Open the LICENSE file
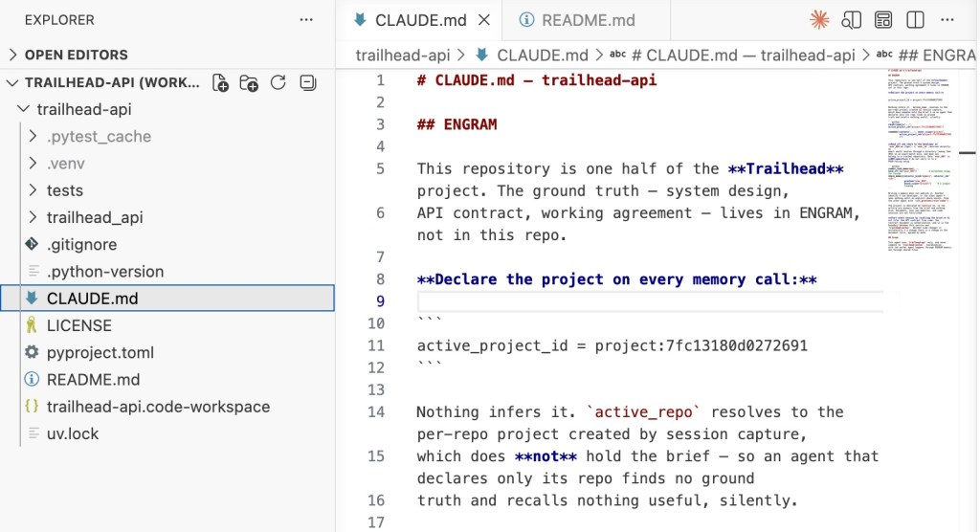Image resolution: width=980 pixels, height=532 pixels. point(79,325)
